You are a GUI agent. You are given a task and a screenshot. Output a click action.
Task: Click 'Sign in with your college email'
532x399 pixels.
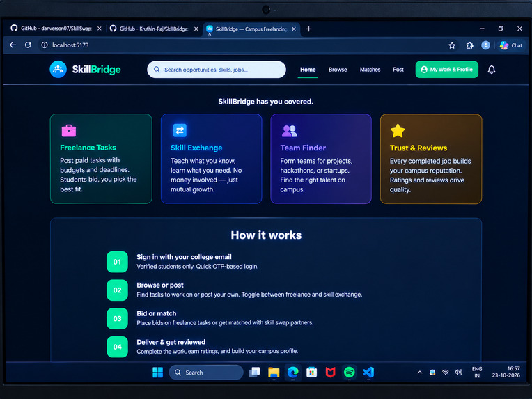pos(184,257)
